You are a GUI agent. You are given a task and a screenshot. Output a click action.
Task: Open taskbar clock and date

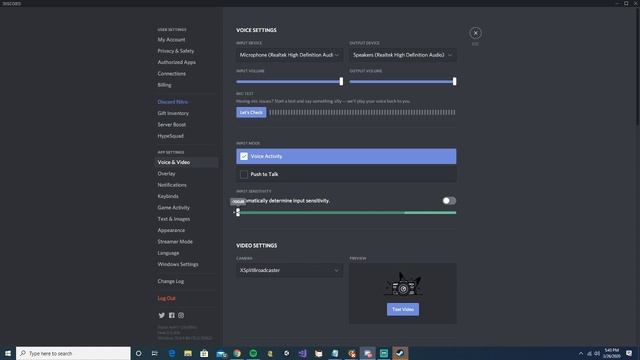click(x=612, y=353)
